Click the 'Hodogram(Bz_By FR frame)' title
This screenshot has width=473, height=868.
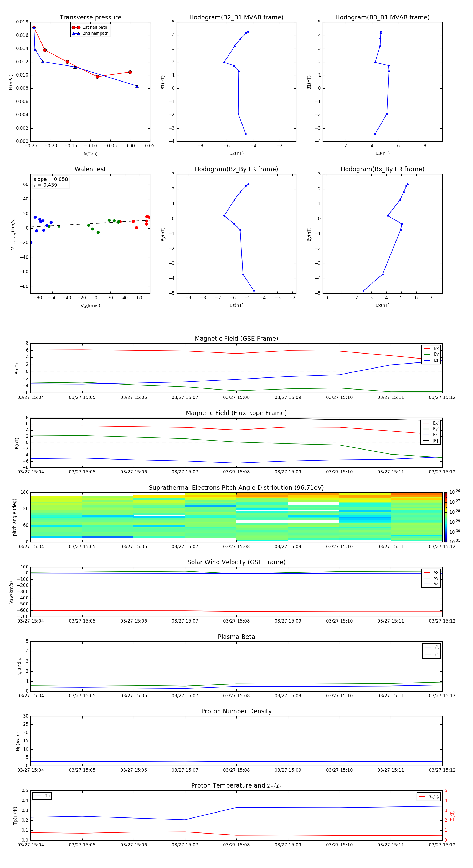click(x=236, y=169)
